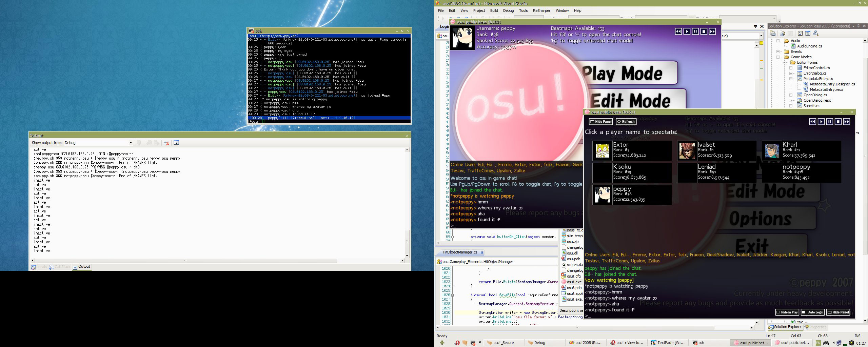Click keyboard icon in system tray
Image resolution: width=868 pixels, height=347 pixels.
pyautogui.click(x=826, y=343)
